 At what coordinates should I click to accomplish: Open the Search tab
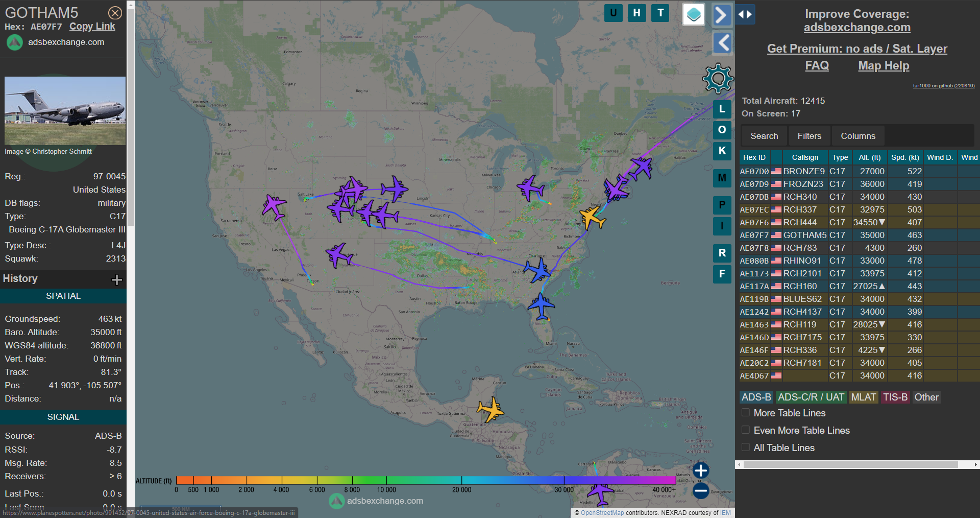pos(764,136)
